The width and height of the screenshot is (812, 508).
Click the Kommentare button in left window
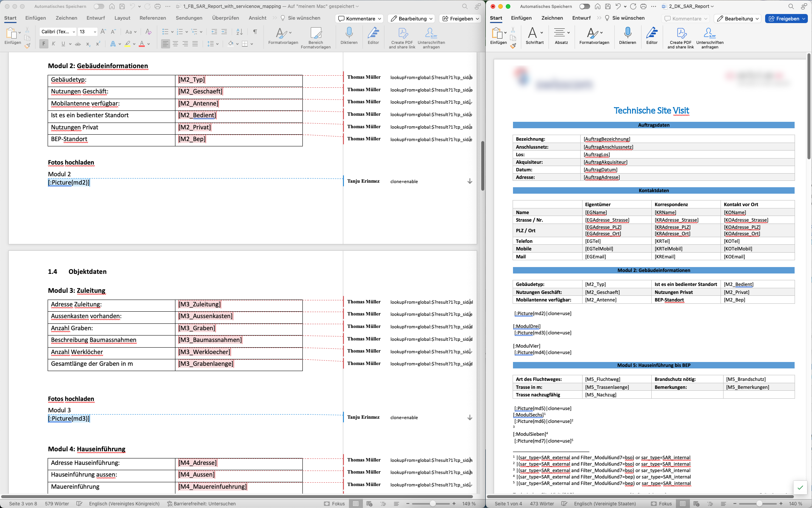tap(360, 19)
